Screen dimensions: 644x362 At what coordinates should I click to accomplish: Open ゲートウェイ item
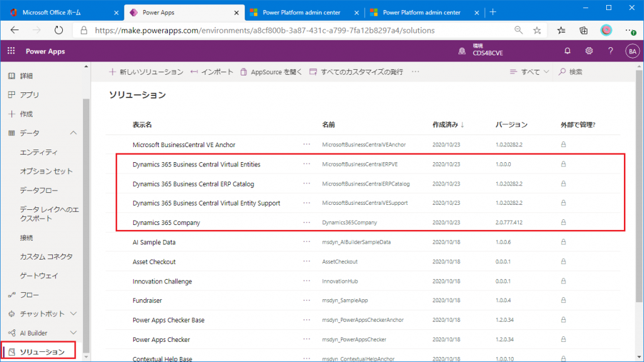(x=38, y=276)
